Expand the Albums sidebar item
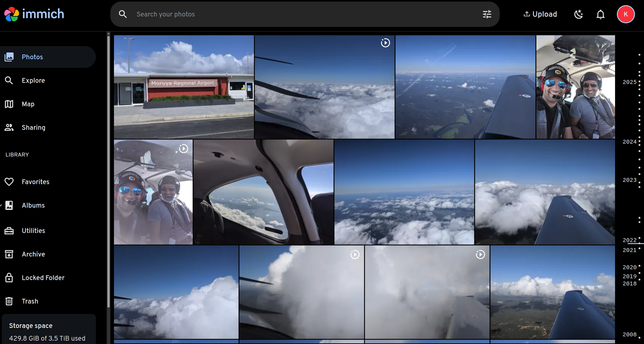Viewport: 644px width, 344px height. [33, 205]
